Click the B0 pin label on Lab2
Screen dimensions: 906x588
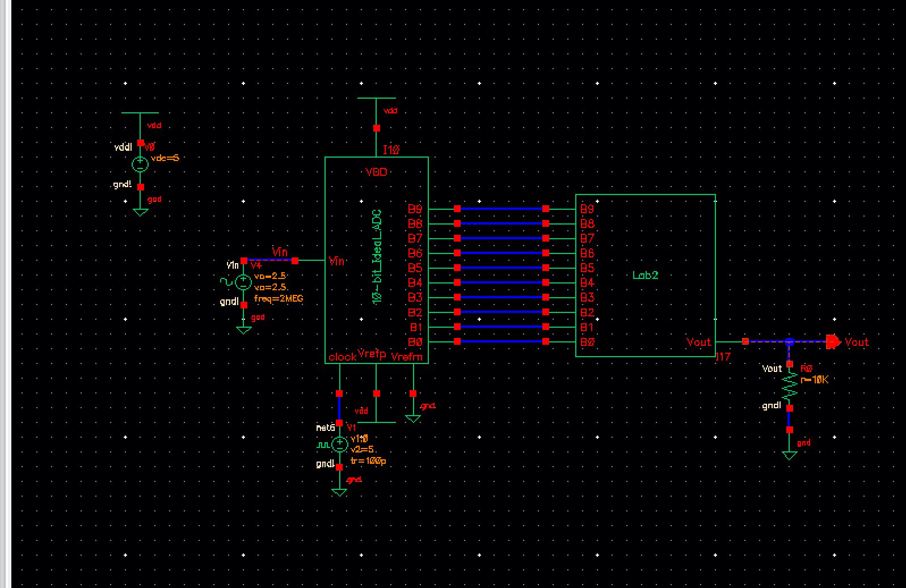pos(587,342)
